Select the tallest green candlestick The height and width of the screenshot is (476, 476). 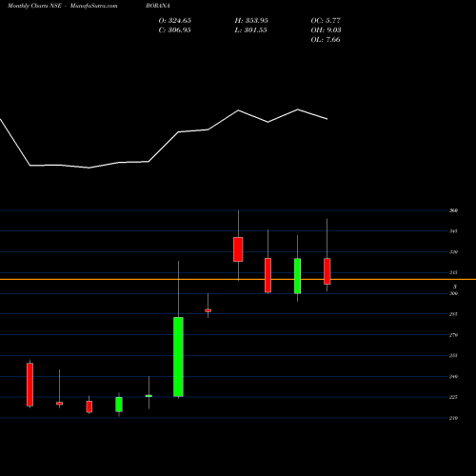pos(178,357)
